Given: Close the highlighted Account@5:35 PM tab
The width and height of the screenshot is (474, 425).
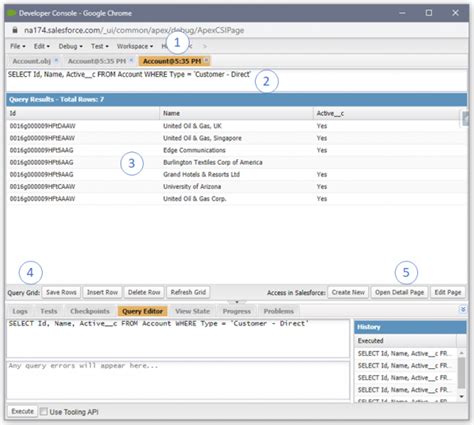Looking at the screenshot, I should click(x=206, y=60).
